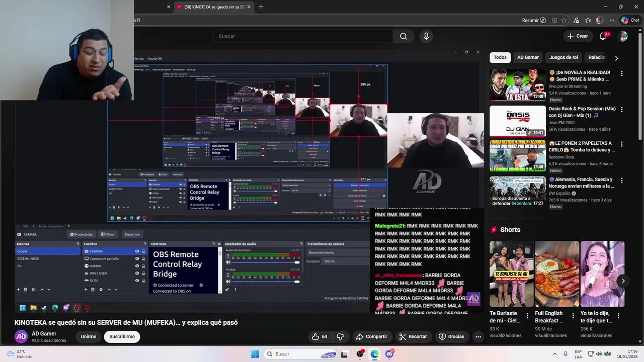This screenshot has width=644, height=362.
Task: Click the Kickbot volume slider in OBS mixer
Action: (x=266, y=282)
